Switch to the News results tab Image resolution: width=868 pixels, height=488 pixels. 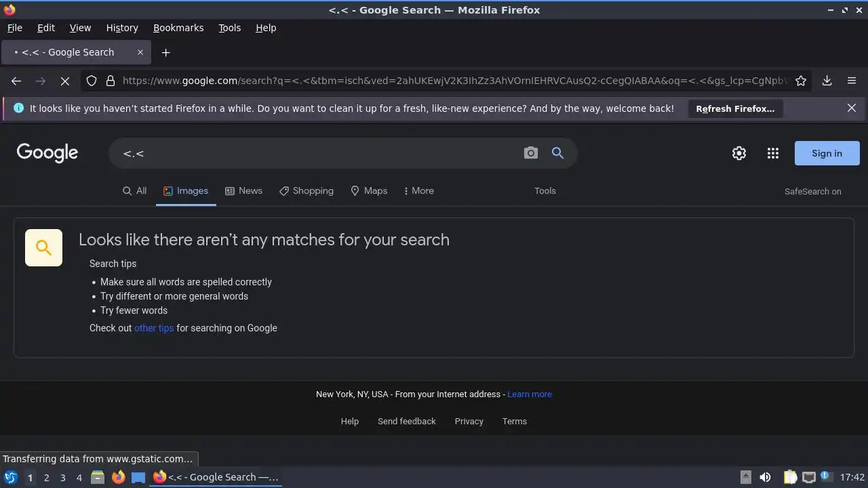(x=243, y=190)
